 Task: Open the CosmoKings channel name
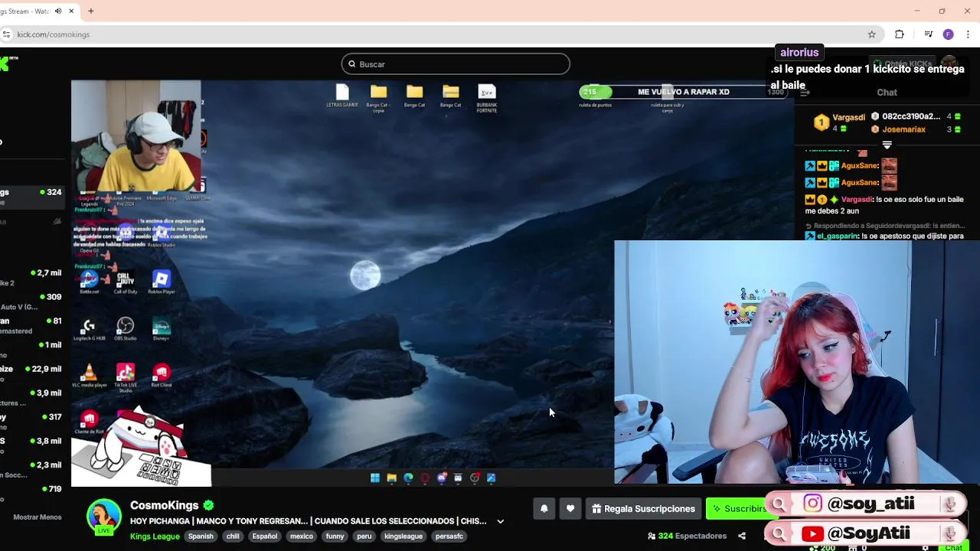164,506
